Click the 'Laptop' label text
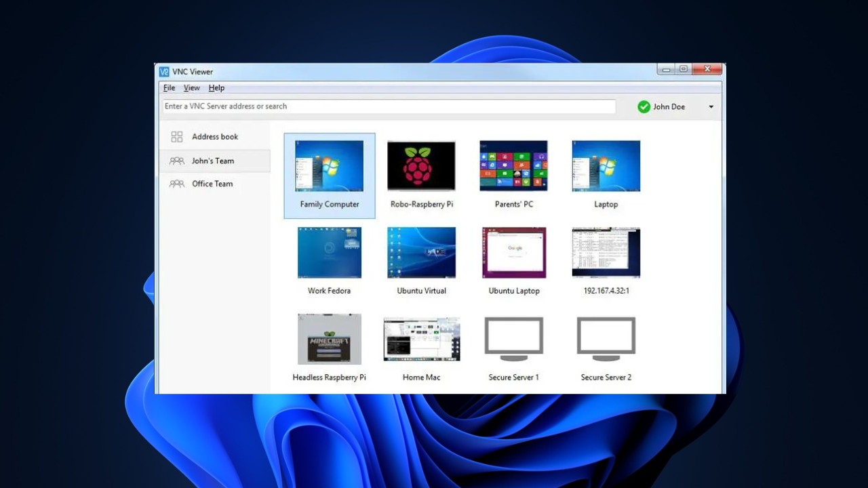This screenshot has width=868, height=488. click(606, 204)
